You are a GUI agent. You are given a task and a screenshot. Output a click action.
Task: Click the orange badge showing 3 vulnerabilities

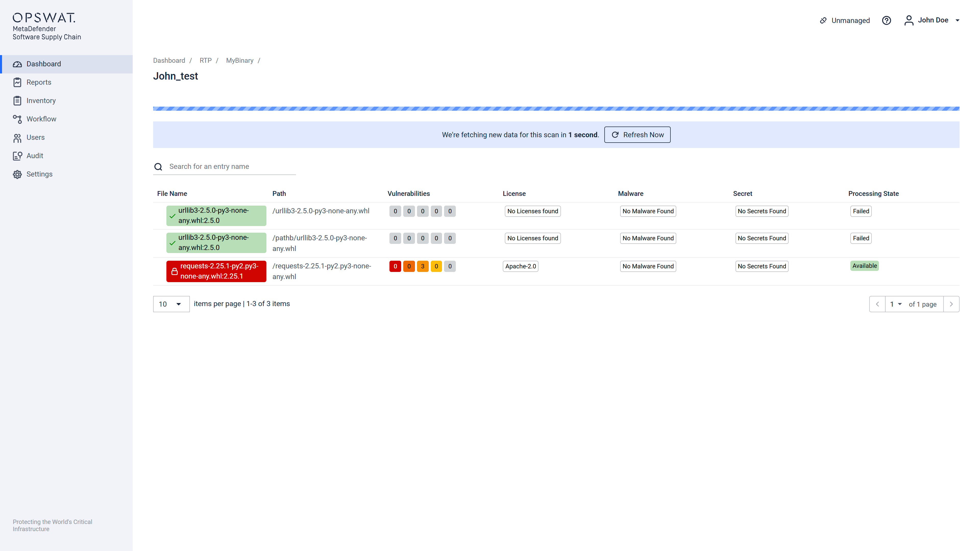click(423, 267)
